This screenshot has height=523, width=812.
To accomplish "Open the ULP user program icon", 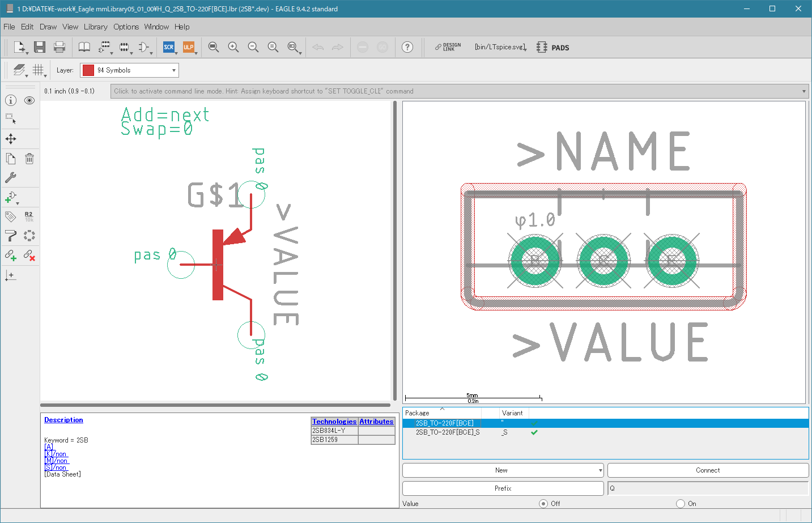I will point(189,48).
